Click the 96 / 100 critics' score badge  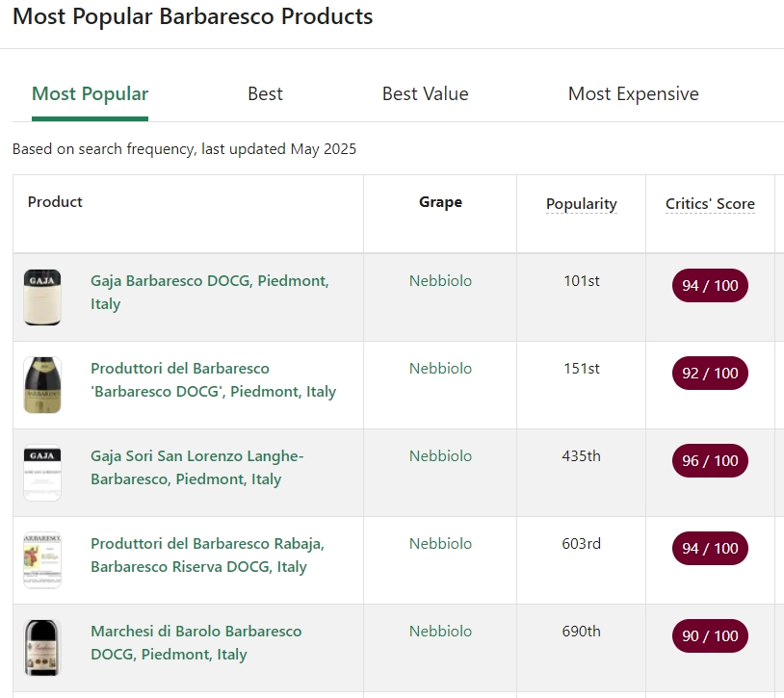710,461
